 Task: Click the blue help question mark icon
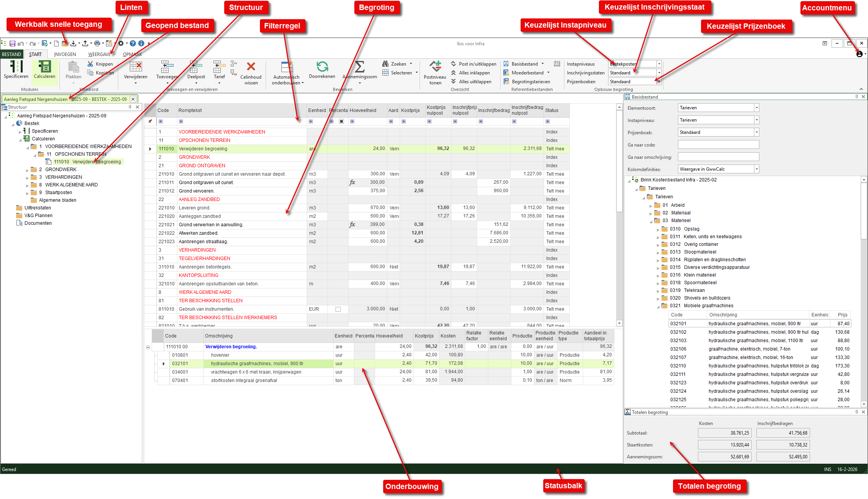tap(132, 44)
